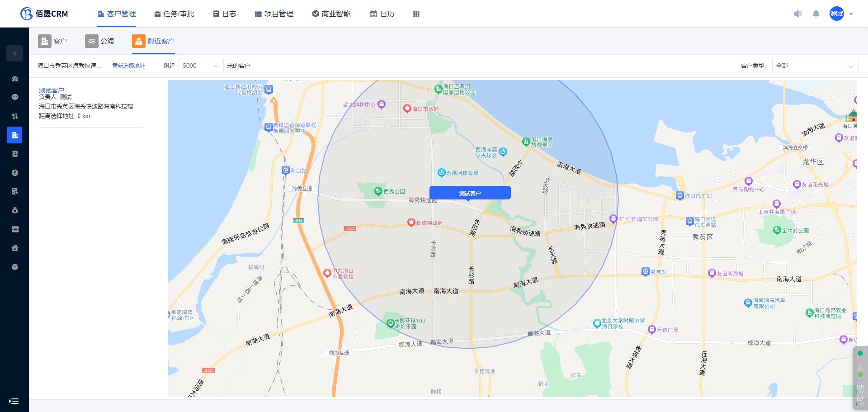This screenshot has width=868, height=412.
Task: Click the 海口站 railway station marker
Action: tap(285, 170)
